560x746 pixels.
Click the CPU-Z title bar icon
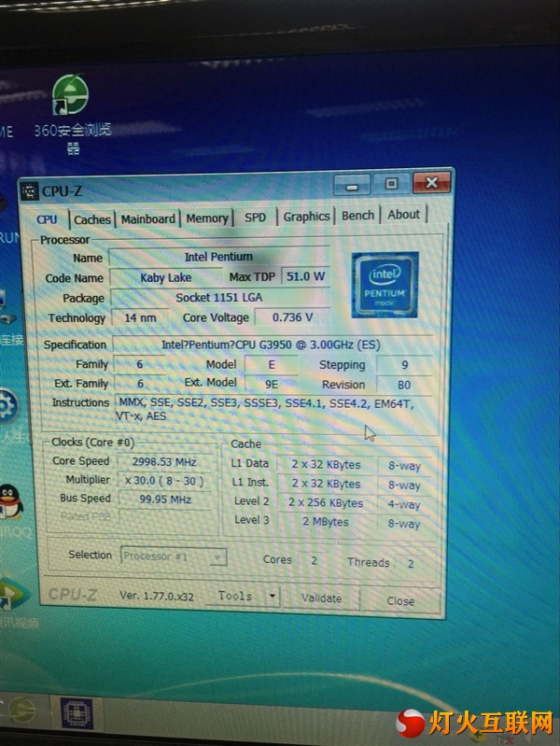[30, 190]
